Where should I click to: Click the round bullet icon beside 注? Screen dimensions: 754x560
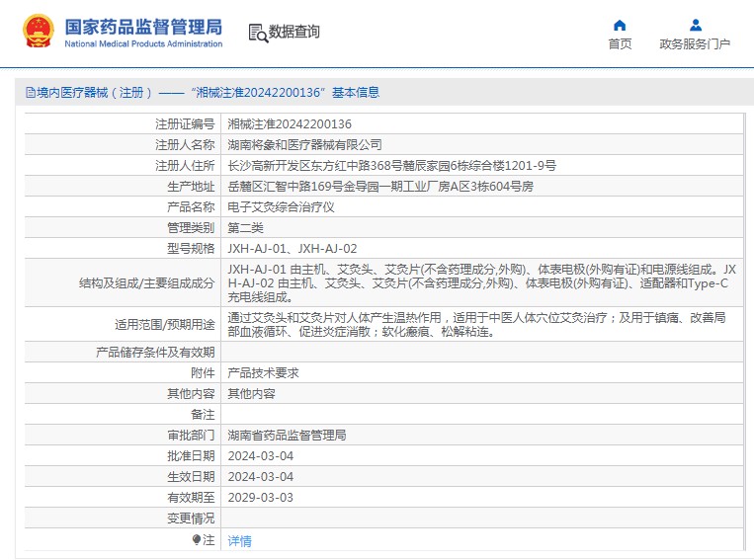tap(196, 539)
